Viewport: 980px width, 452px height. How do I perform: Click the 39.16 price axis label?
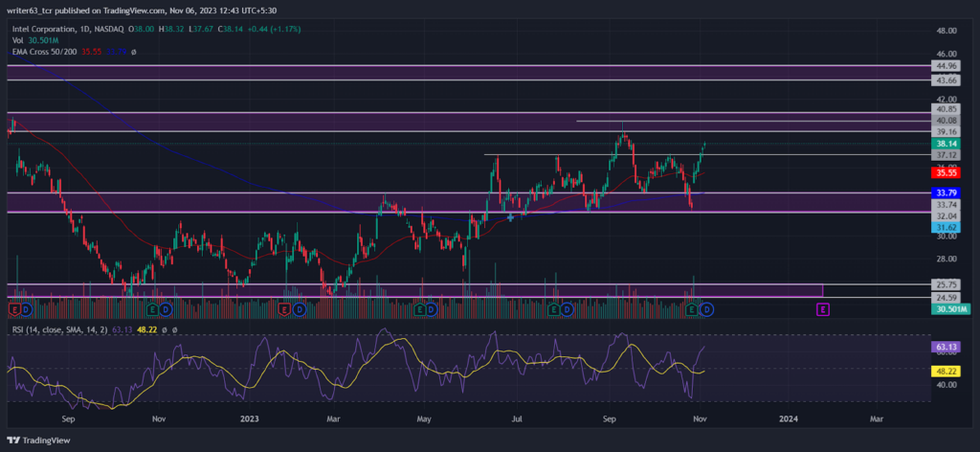pyautogui.click(x=944, y=132)
